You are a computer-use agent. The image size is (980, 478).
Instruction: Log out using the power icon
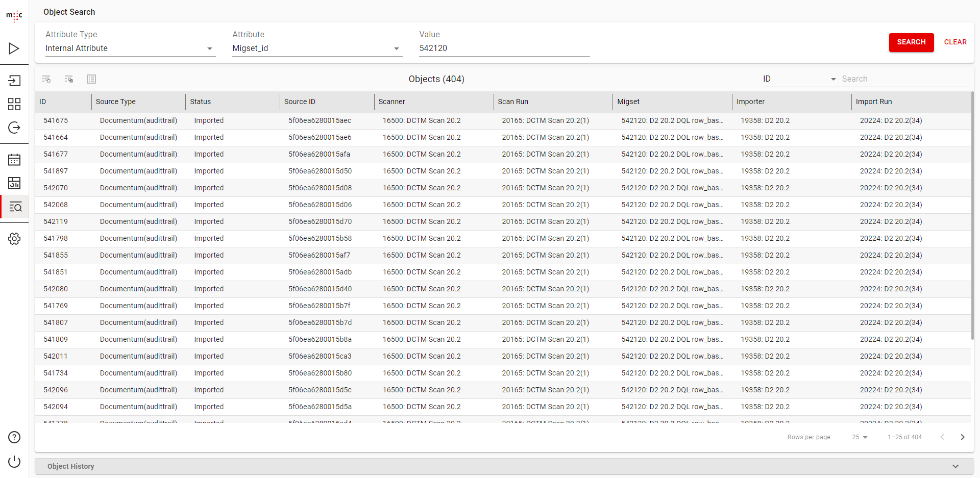click(14, 462)
